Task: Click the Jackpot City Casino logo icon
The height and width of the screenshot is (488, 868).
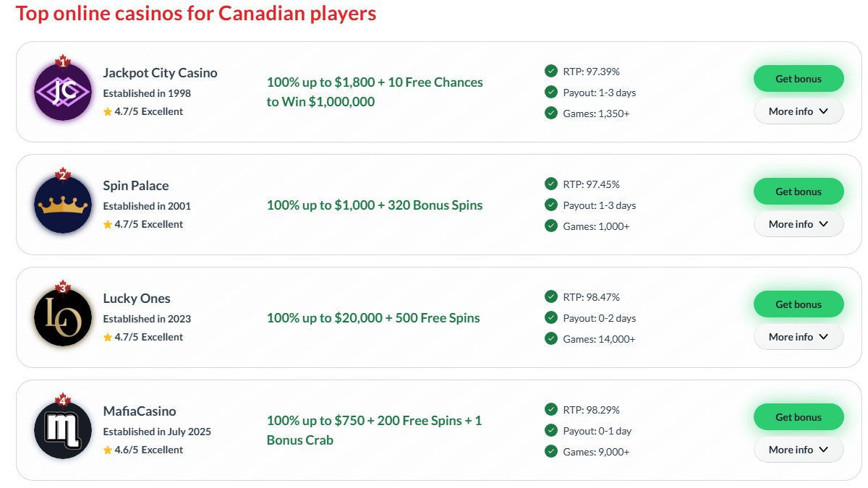Action: 63,92
